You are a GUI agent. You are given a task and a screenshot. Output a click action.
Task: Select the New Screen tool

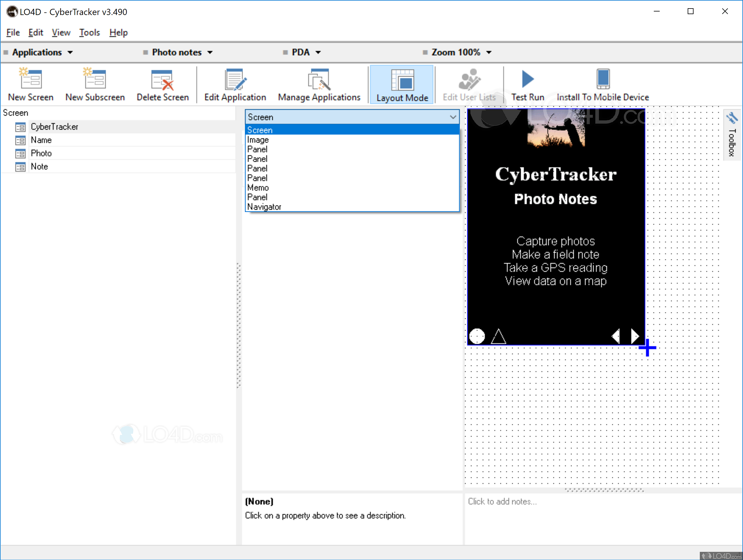coord(31,84)
